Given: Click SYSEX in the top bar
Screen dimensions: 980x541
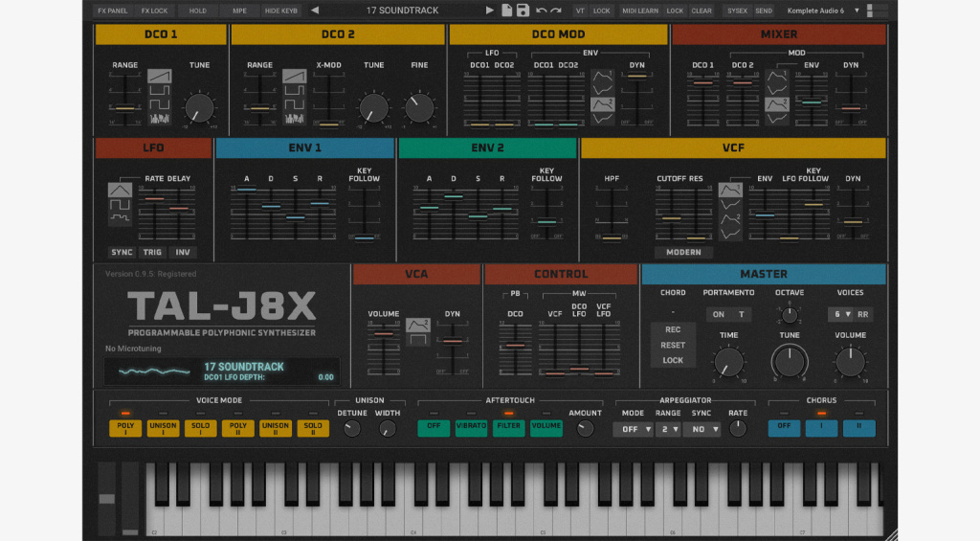Looking at the screenshot, I should (x=737, y=11).
